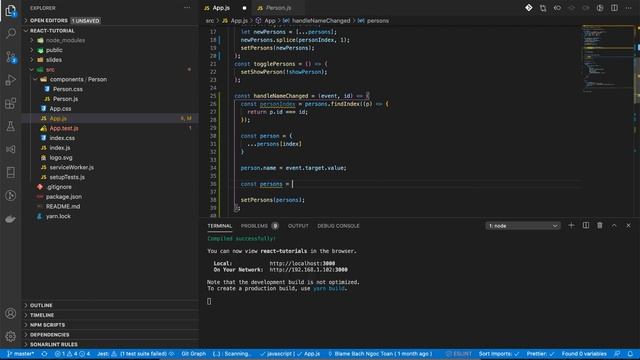
Task: Select terminal instance dropdown 1: node
Action: pyautogui.click(x=523, y=226)
